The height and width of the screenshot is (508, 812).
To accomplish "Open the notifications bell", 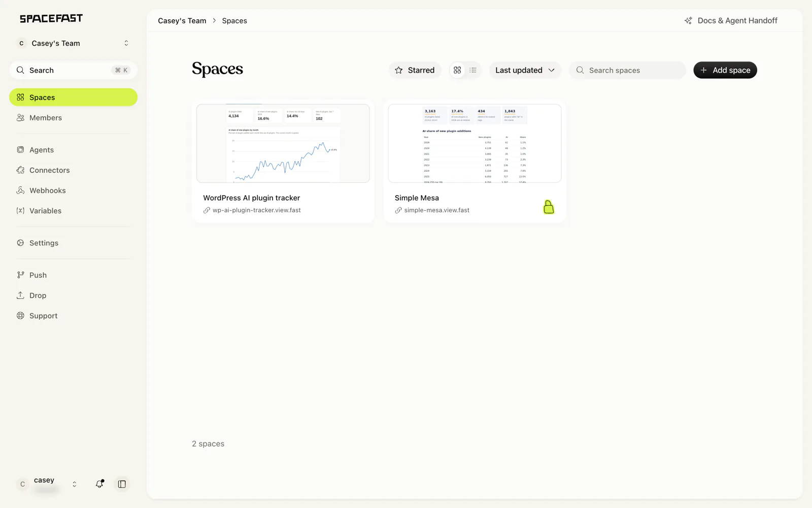I will tap(99, 484).
